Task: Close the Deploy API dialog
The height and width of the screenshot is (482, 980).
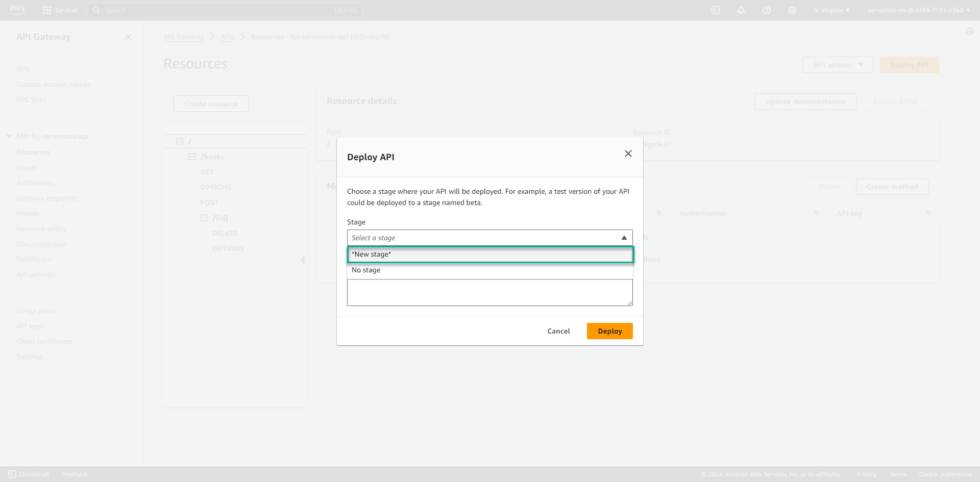Action: pyautogui.click(x=628, y=154)
